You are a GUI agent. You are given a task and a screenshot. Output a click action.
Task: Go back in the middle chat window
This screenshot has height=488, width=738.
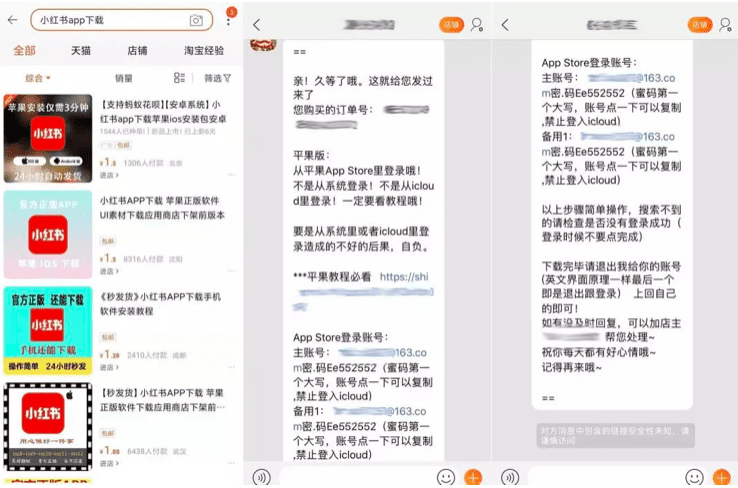point(257,24)
